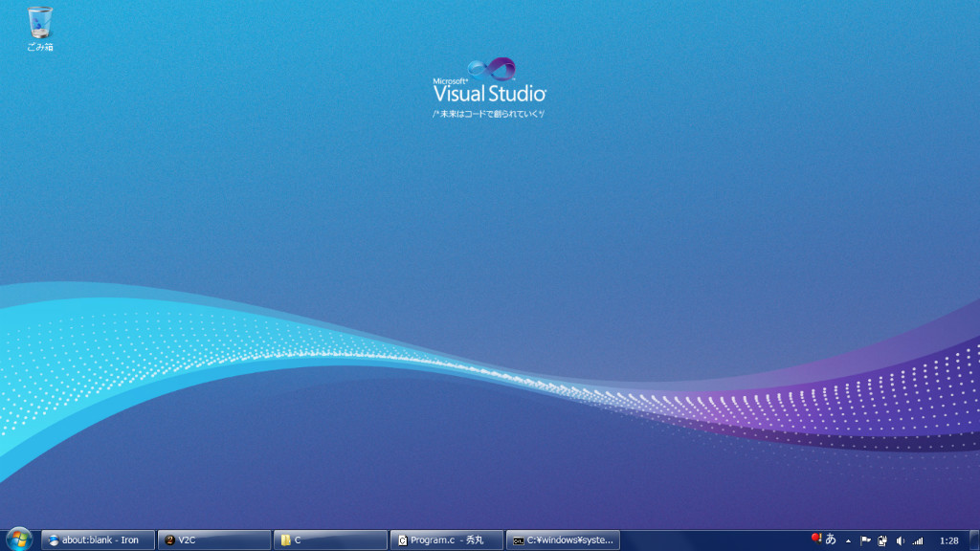Click the 1:28 clock in tray
Image resolution: width=980 pixels, height=551 pixels.
pos(948,541)
